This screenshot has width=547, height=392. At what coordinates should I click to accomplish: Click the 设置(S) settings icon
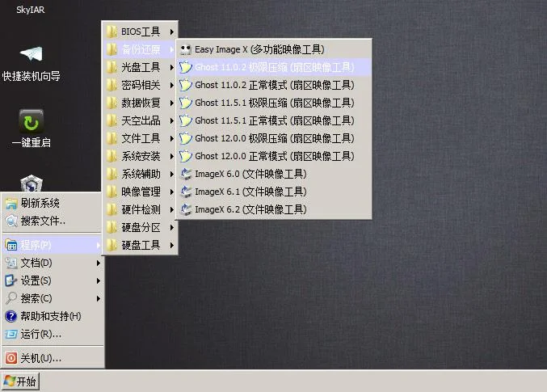[11, 280]
